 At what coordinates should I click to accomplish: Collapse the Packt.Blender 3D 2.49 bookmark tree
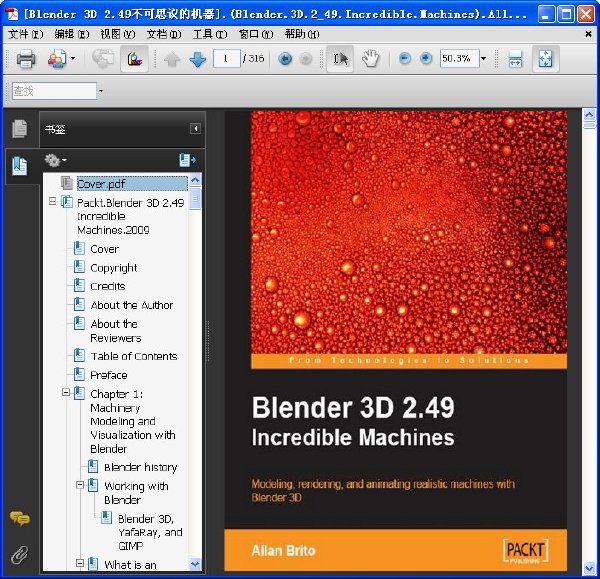coord(52,201)
